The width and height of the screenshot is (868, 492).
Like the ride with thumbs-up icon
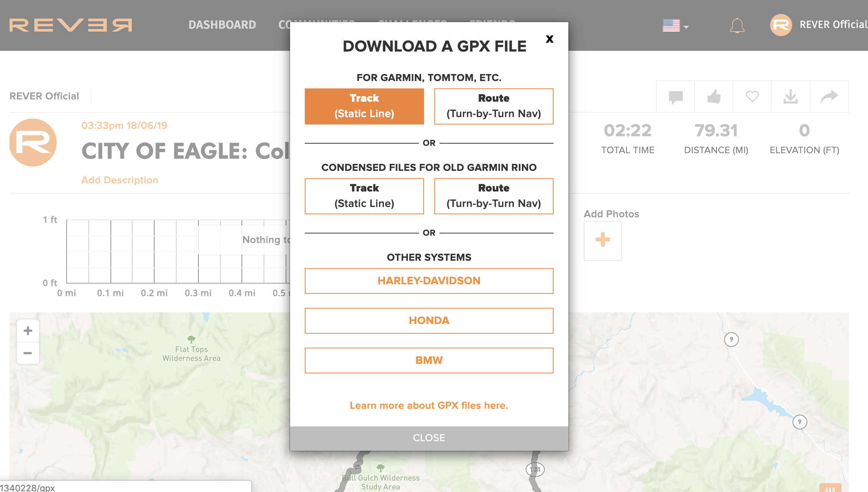(714, 97)
